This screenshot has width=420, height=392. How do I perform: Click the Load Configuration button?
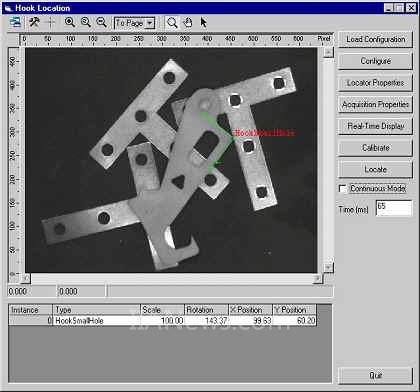click(x=375, y=39)
